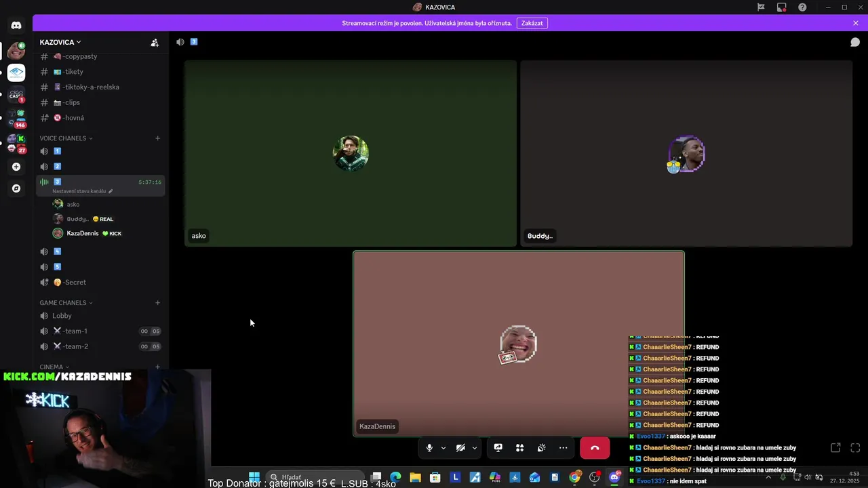Open Discord help question mark icon
868x488 pixels.
802,7
